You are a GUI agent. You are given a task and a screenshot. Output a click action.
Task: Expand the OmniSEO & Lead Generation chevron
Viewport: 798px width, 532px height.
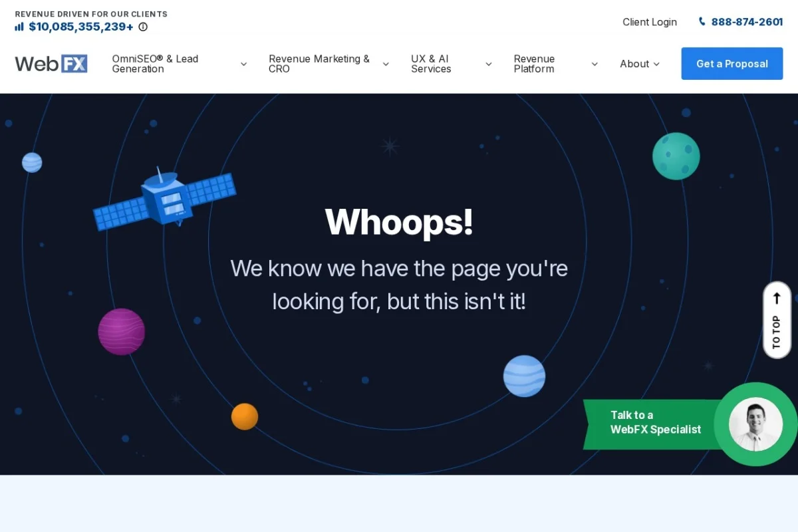click(243, 64)
